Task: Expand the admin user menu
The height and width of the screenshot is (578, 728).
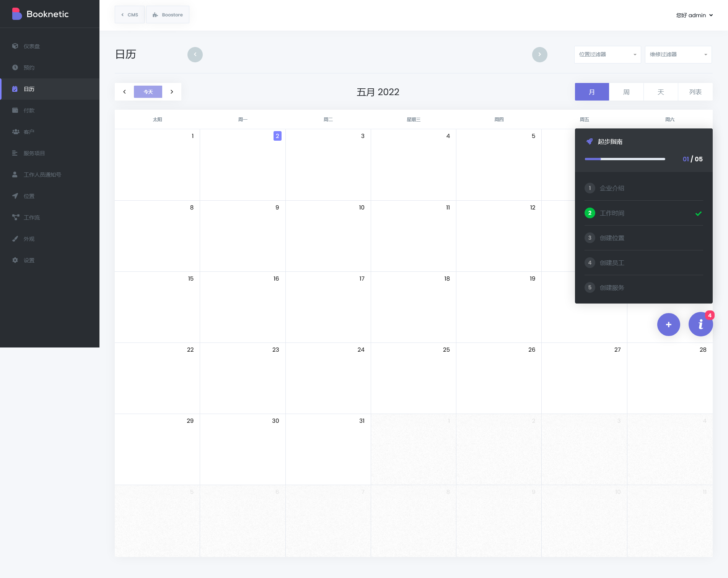Action: point(694,15)
